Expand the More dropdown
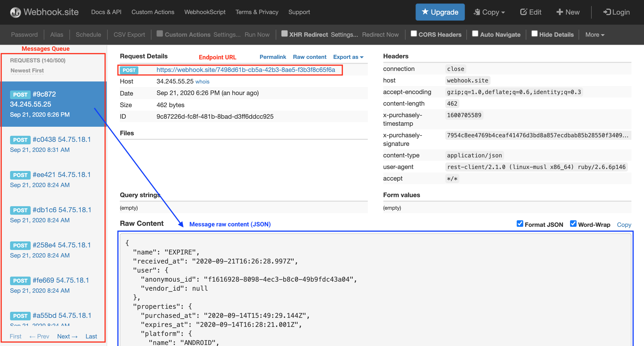 595,35
